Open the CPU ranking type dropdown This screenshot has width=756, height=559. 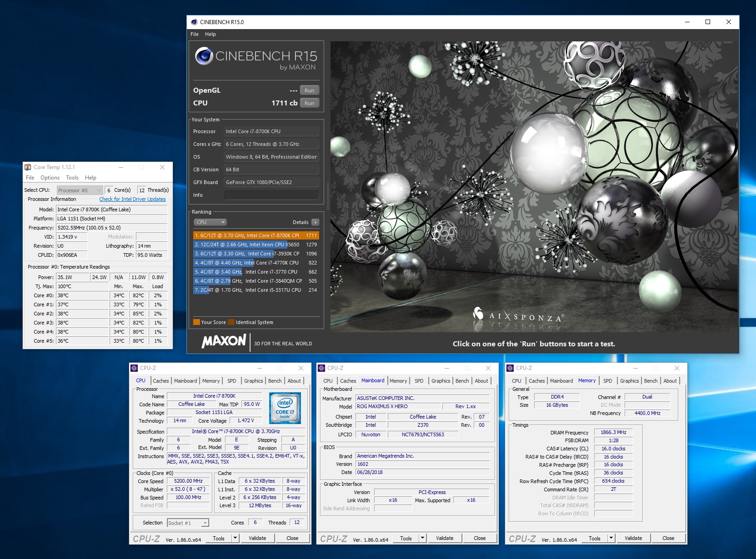point(210,222)
